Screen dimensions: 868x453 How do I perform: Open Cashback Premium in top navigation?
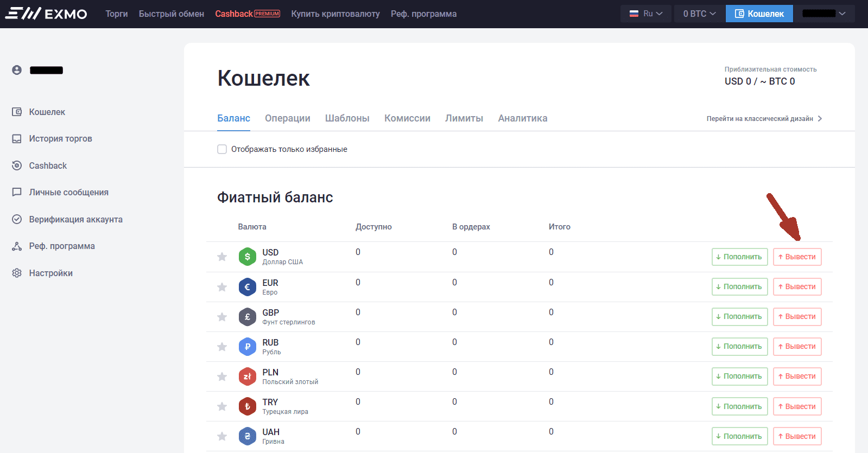[248, 14]
